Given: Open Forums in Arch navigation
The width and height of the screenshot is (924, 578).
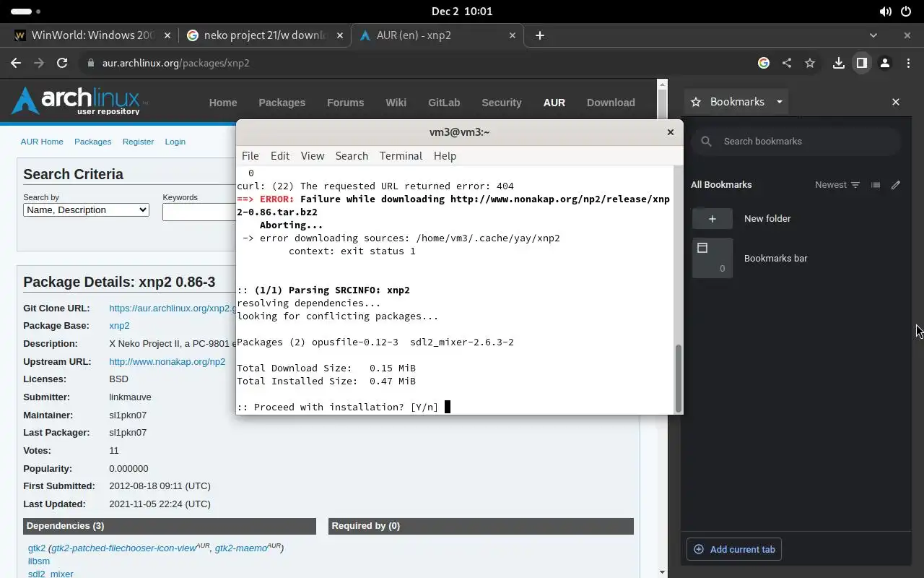Looking at the screenshot, I should coord(345,103).
